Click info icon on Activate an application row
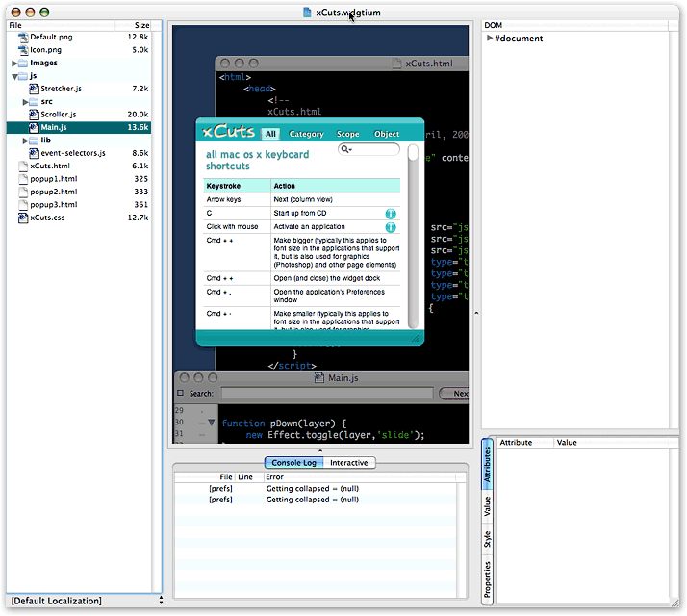The width and height of the screenshot is (687, 616). click(391, 227)
